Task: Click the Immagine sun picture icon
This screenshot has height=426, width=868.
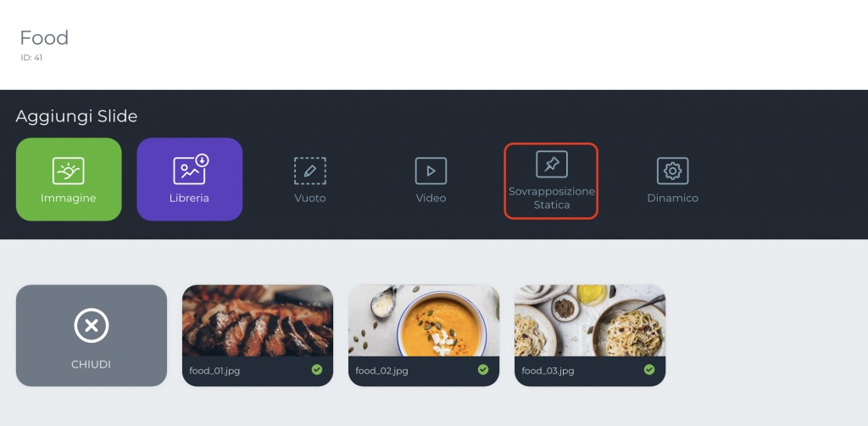Action: [x=68, y=171]
